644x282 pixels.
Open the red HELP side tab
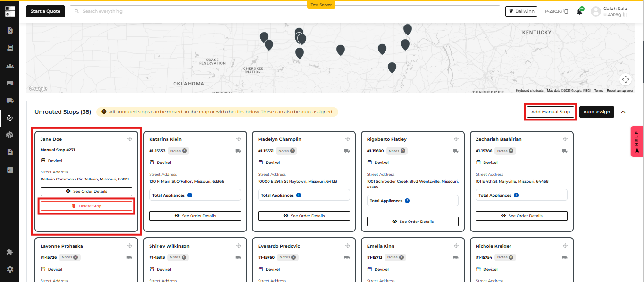pyautogui.click(x=637, y=141)
